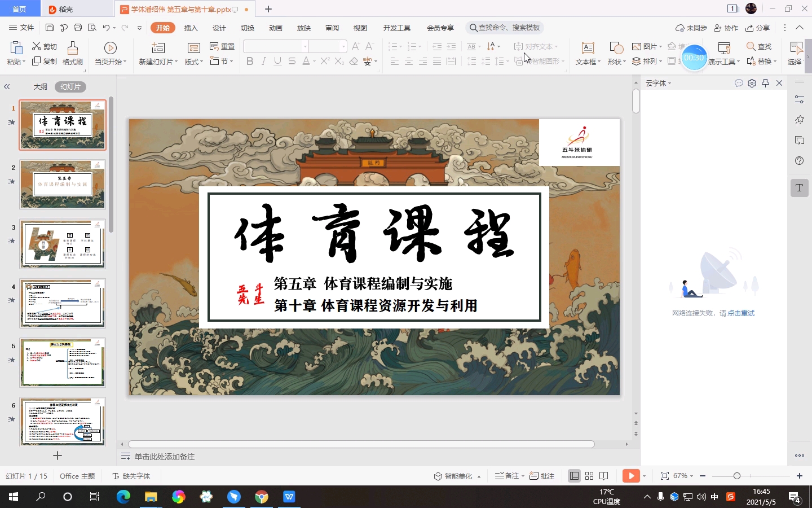Open the Animation (动画) ribbon tab
The width and height of the screenshot is (812, 508).
click(x=276, y=28)
